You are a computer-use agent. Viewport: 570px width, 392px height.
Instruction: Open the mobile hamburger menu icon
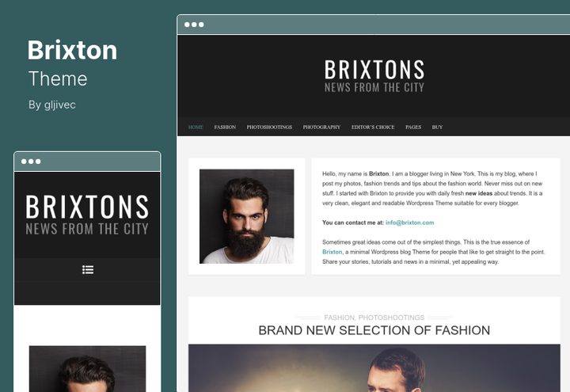tap(88, 269)
